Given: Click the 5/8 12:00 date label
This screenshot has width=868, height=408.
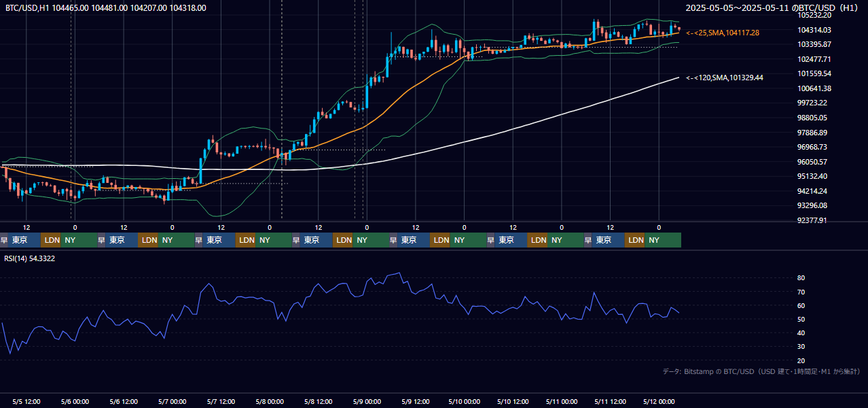Looking at the screenshot, I should click(x=319, y=401).
